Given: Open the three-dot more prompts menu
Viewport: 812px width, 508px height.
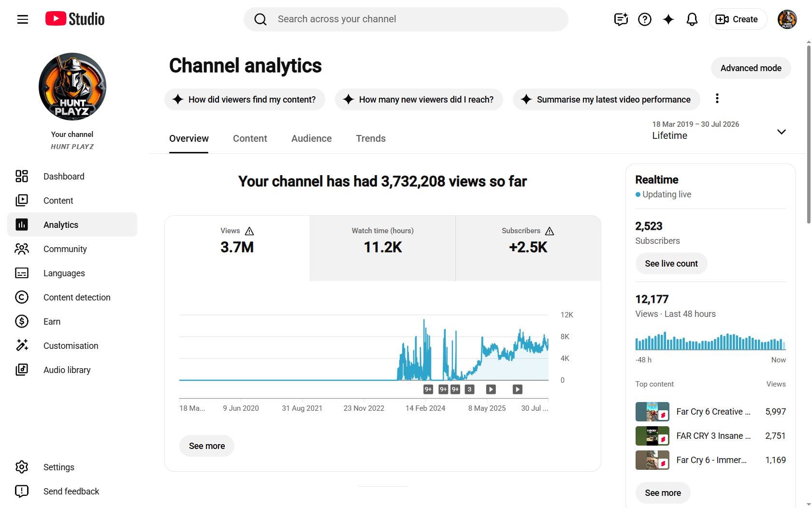Looking at the screenshot, I should coord(717,99).
